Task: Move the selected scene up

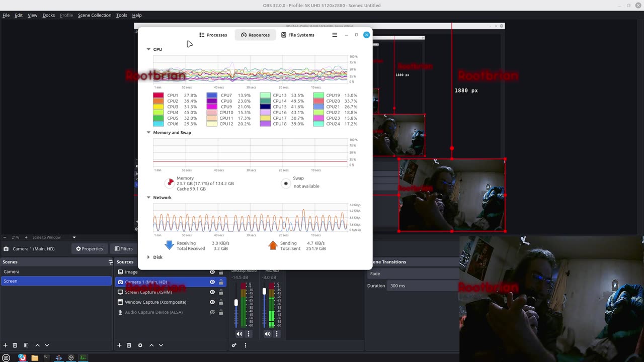Action: click(37, 345)
